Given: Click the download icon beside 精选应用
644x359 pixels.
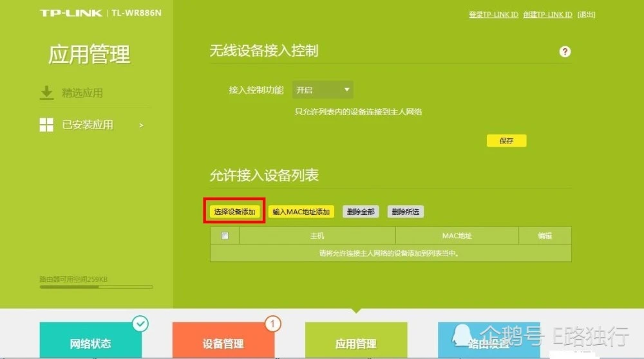Looking at the screenshot, I should [x=46, y=93].
